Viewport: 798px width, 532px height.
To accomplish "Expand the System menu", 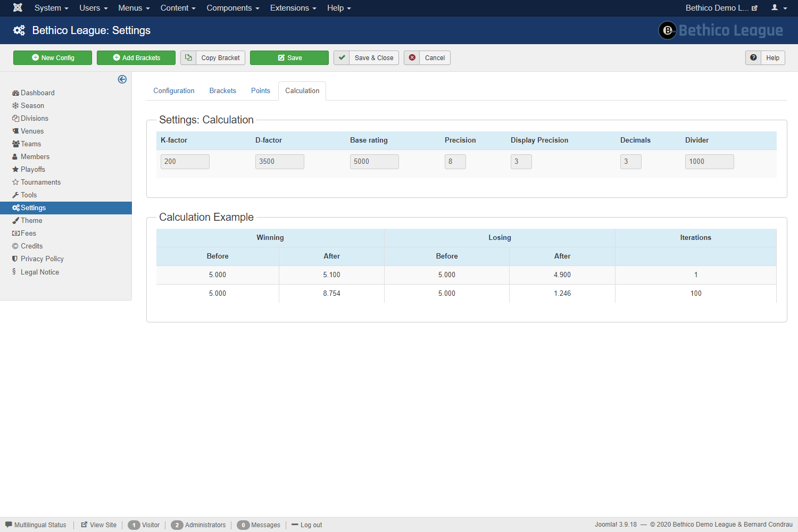I will (51, 8).
